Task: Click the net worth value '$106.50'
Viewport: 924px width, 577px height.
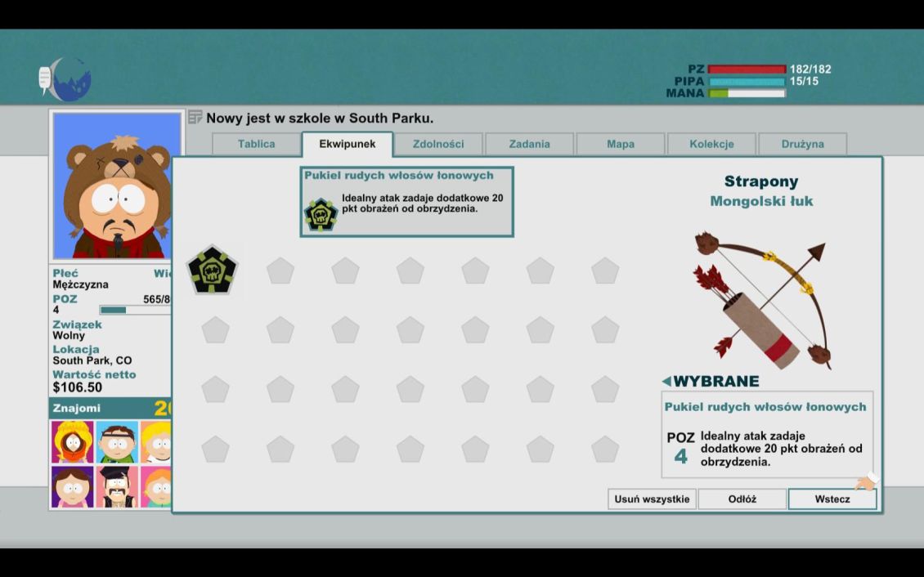Action: point(77,387)
